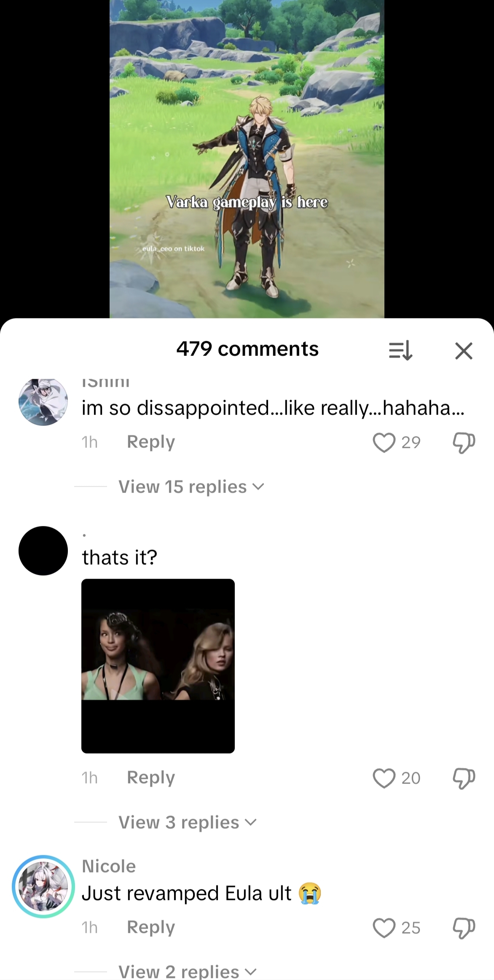
Task: Reply to the "thats it?" comment
Action: 151,778
